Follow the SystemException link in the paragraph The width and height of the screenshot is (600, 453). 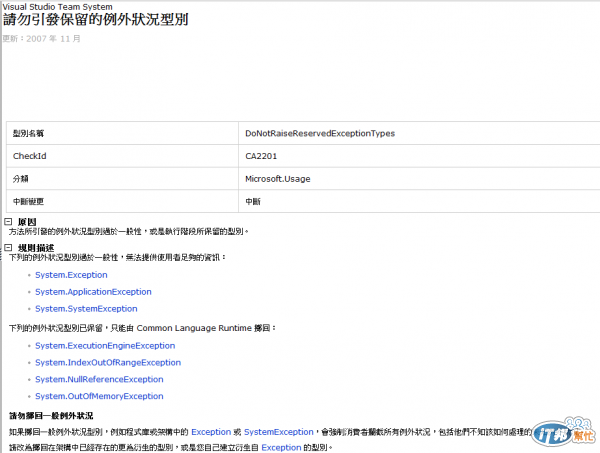279,432
